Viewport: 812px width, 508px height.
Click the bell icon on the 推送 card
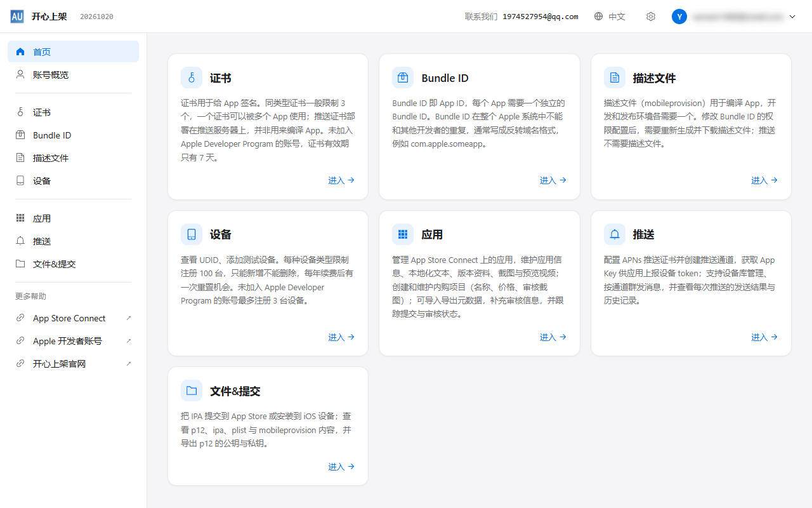click(615, 234)
